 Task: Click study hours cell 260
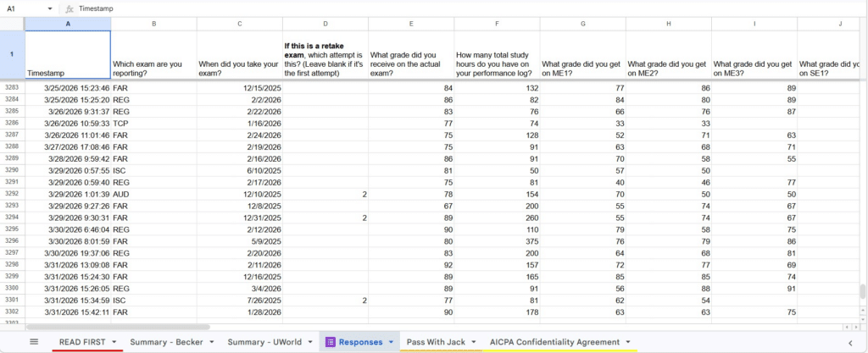[x=497, y=218]
